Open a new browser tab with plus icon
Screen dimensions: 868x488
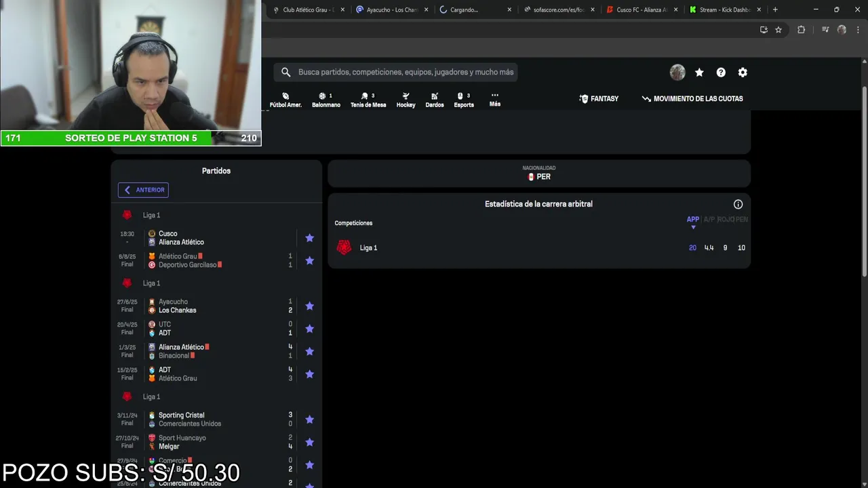coord(775,9)
